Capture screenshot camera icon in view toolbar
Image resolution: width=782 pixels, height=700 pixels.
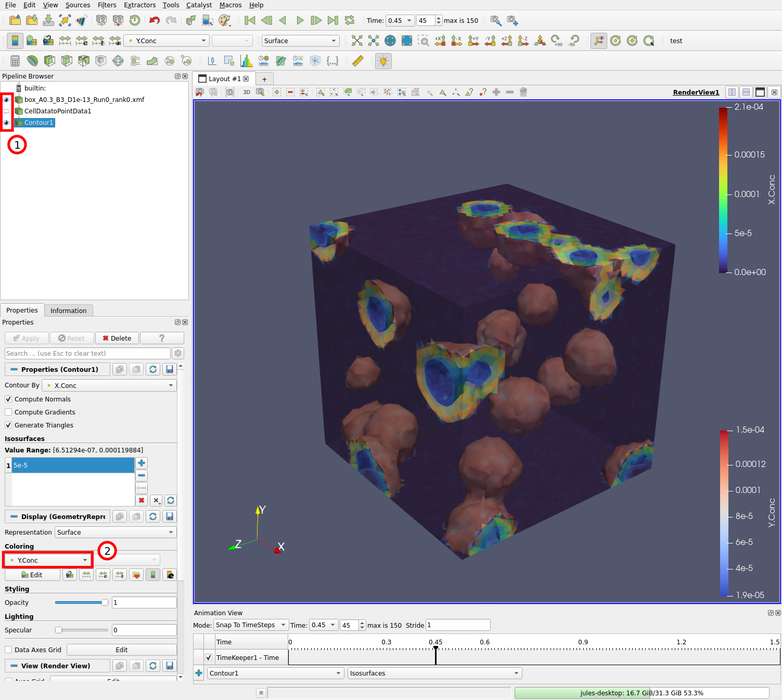click(x=230, y=92)
